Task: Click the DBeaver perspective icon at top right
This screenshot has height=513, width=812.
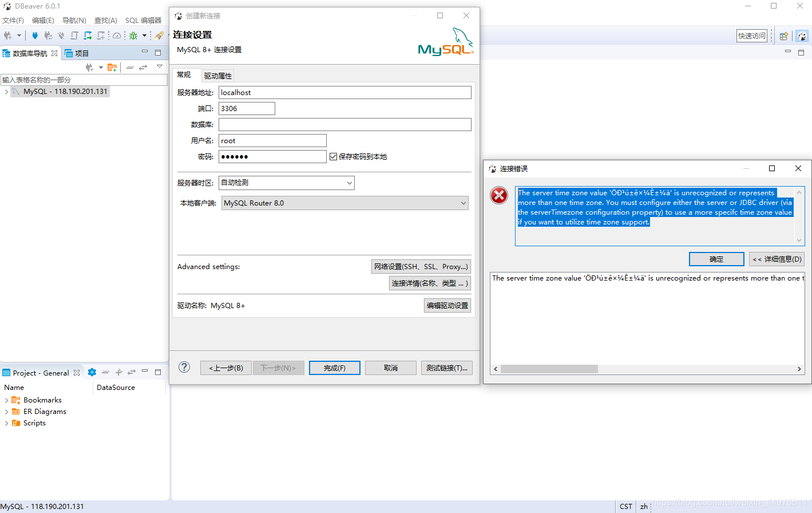Action: (802, 36)
